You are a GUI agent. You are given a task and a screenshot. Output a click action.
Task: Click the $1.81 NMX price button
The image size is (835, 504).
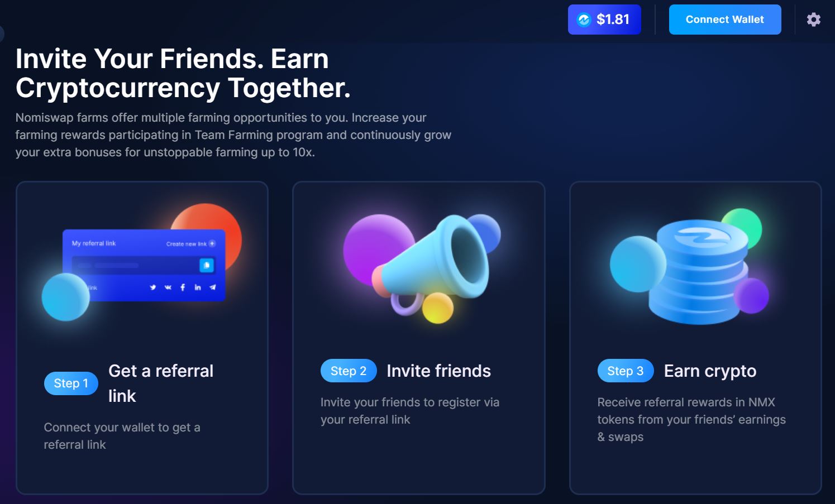click(x=604, y=20)
